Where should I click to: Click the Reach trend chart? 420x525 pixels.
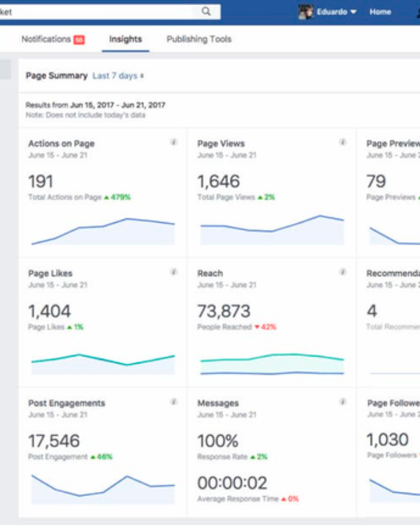point(272,364)
